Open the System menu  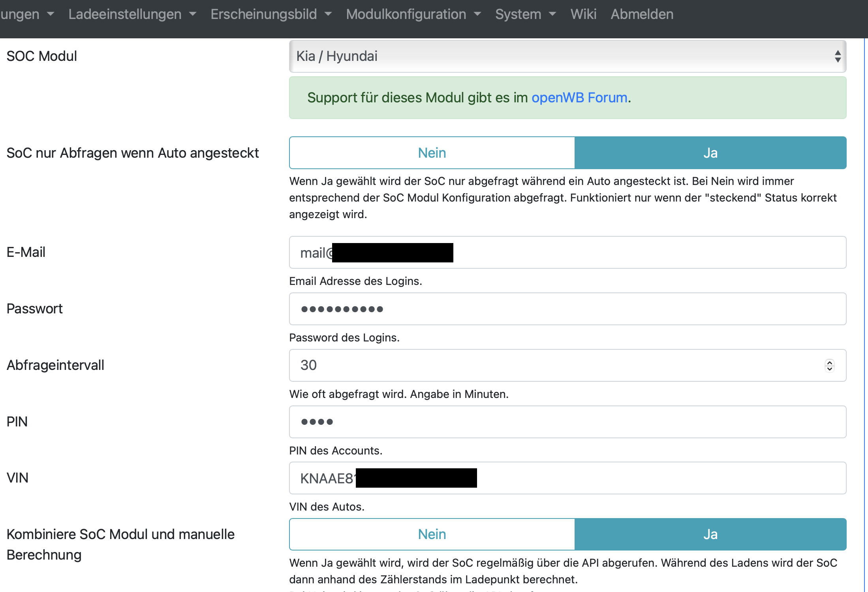tap(518, 14)
